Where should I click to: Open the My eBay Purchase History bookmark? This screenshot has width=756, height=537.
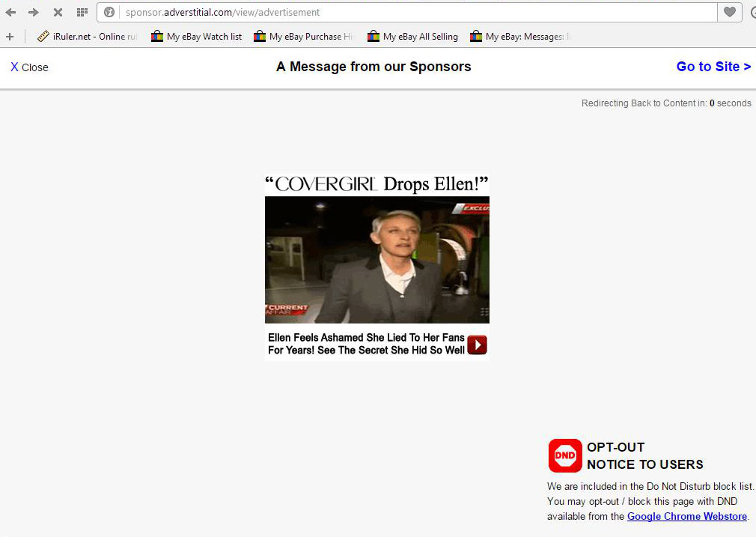(x=303, y=37)
